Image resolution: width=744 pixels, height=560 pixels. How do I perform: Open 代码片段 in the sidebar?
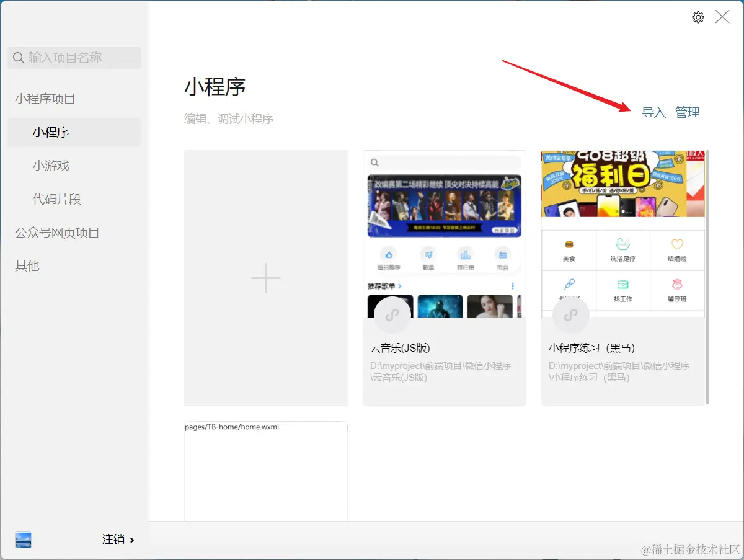(57, 199)
